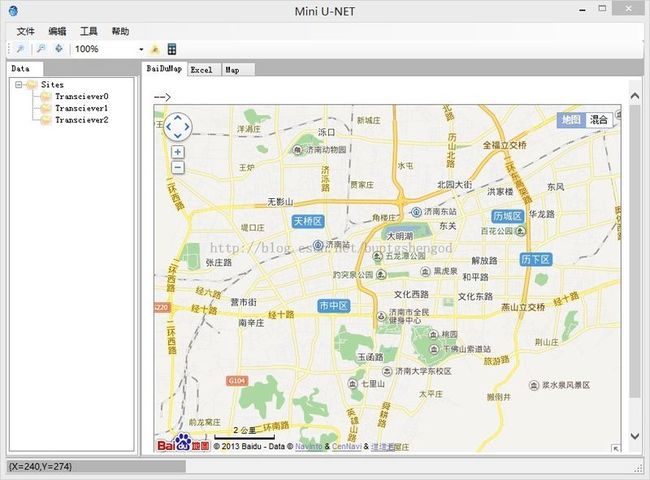Pan the Baidu map up
The width and height of the screenshot is (650, 480).
point(178,118)
